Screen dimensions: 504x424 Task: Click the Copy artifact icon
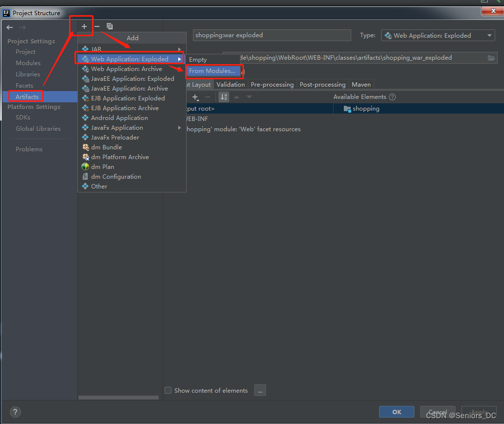[110, 26]
